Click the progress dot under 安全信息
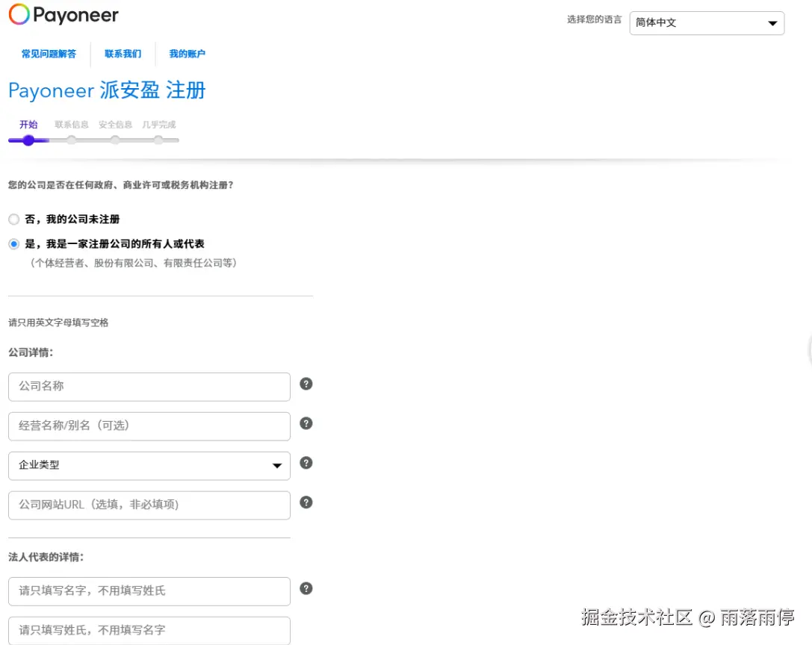This screenshot has height=645, width=812. tap(115, 140)
